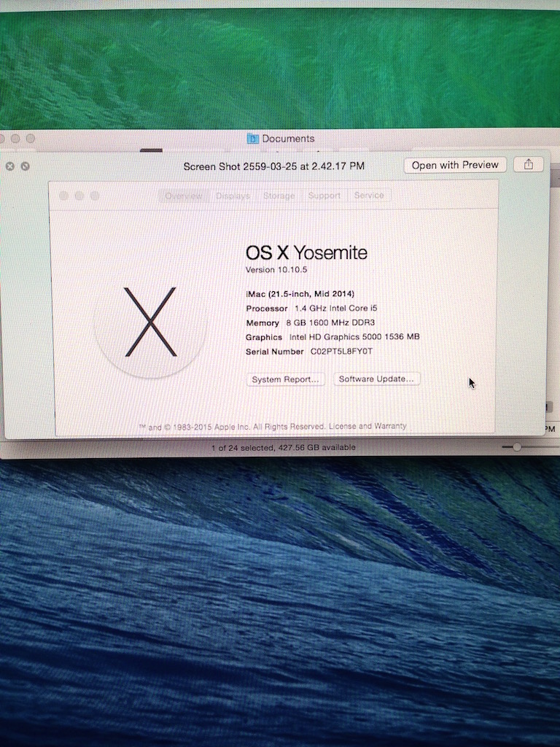
Task: Open the Share menu in Quick Look
Action: [x=528, y=164]
